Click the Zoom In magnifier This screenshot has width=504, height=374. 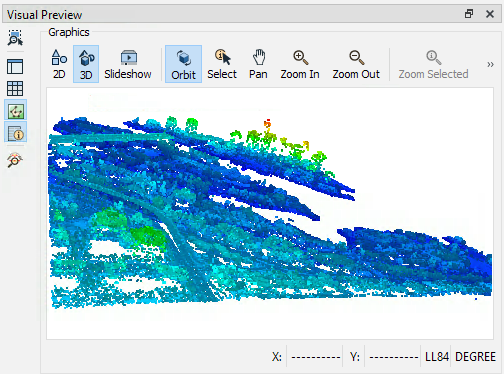(300, 64)
